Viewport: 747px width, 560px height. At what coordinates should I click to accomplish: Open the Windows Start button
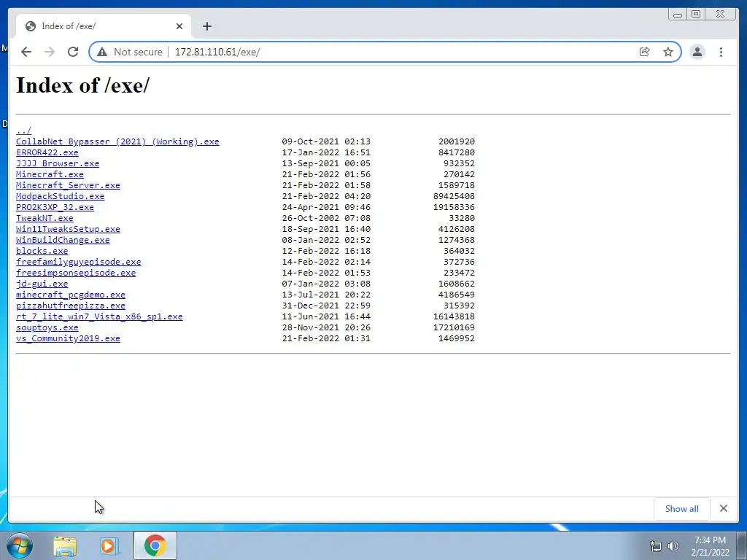[x=20, y=545]
